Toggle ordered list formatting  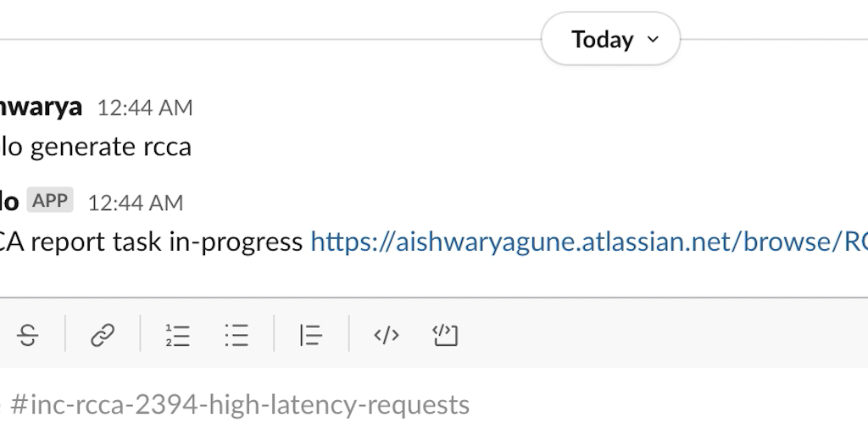coord(177,336)
